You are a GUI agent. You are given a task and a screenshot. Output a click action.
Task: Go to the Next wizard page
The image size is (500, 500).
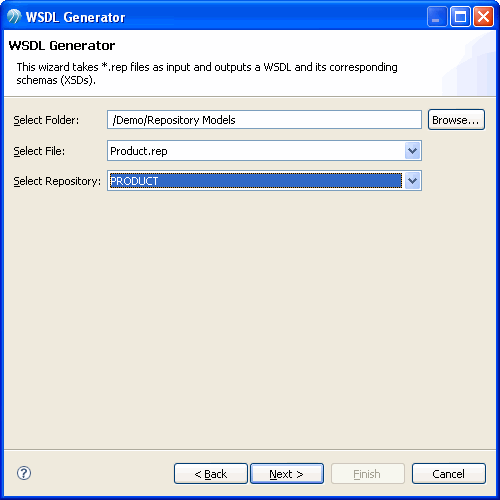pyautogui.click(x=287, y=473)
